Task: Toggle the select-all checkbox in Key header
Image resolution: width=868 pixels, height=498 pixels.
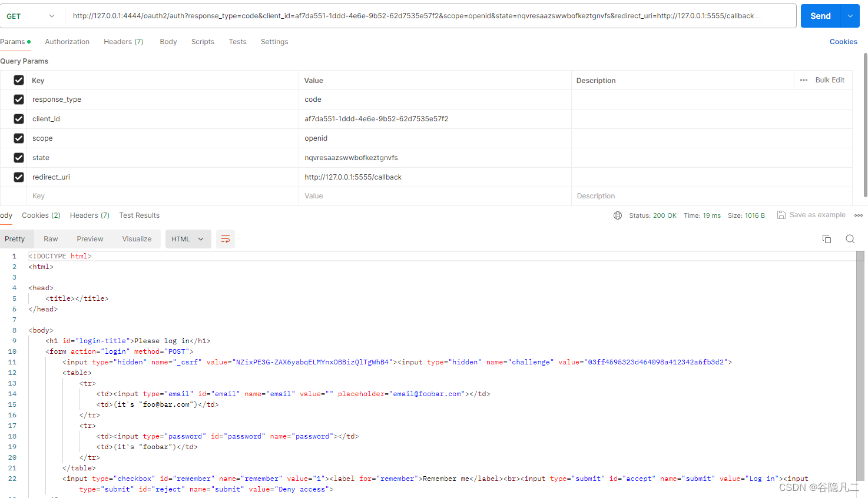Action: [x=19, y=80]
